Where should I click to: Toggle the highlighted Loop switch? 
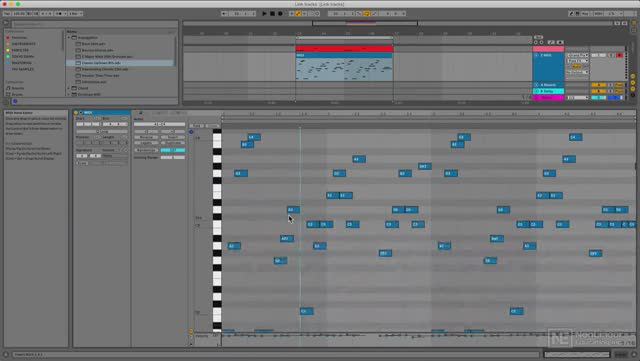tap(367, 13)
